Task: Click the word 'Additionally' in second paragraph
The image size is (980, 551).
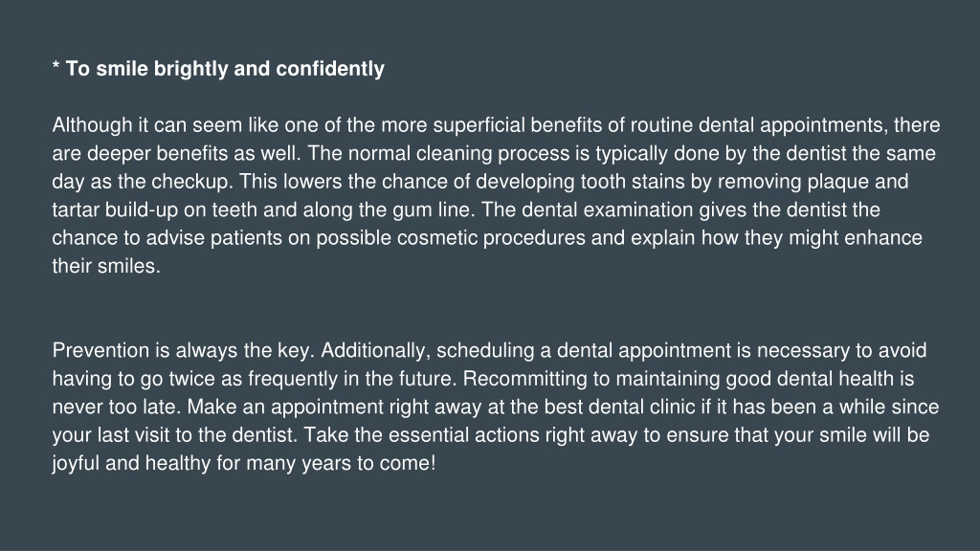Action: coord(374,350)
